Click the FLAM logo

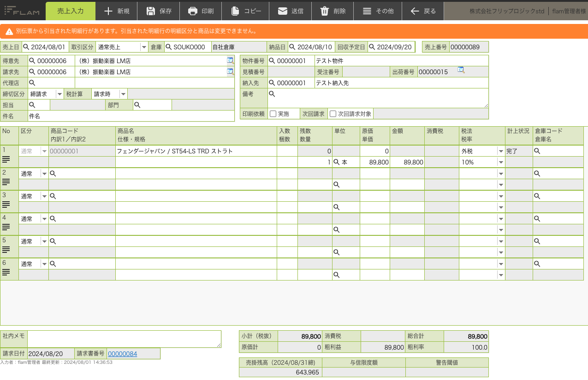click(23, 10)
